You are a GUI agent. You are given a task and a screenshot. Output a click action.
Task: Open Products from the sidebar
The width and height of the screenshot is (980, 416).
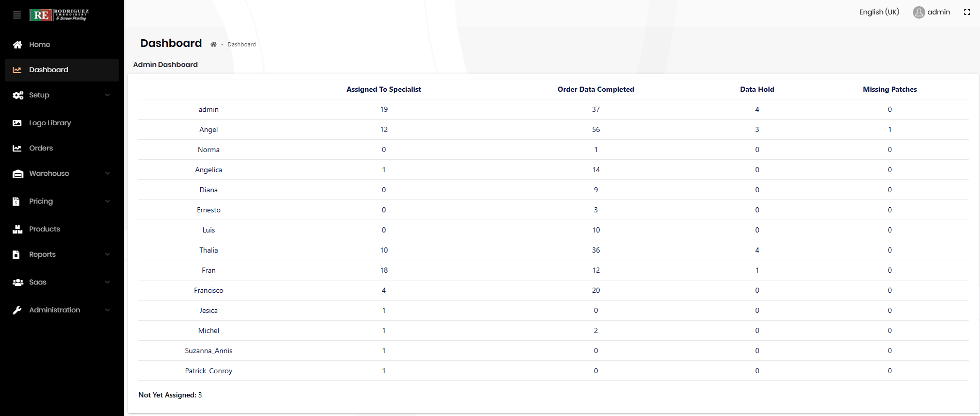(x=44, y=229)
